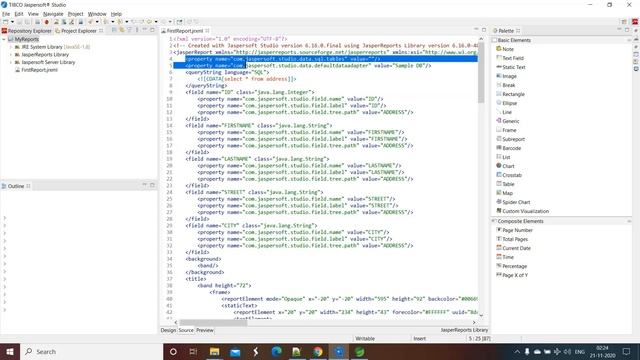Image resolution: width=640 pixels, height=360 pixels.
Task: Open Google Chrome from the taskbar
Action: point(318,351)
